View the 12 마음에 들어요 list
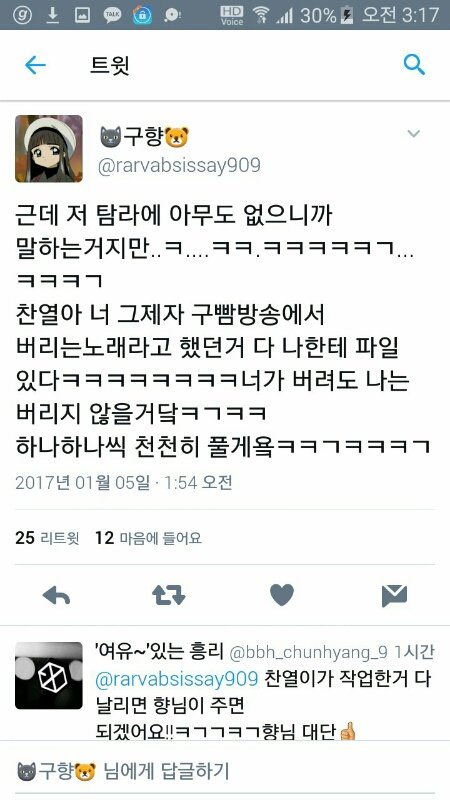The width and height of the screenshot is (450, 800). click(148, 538)
